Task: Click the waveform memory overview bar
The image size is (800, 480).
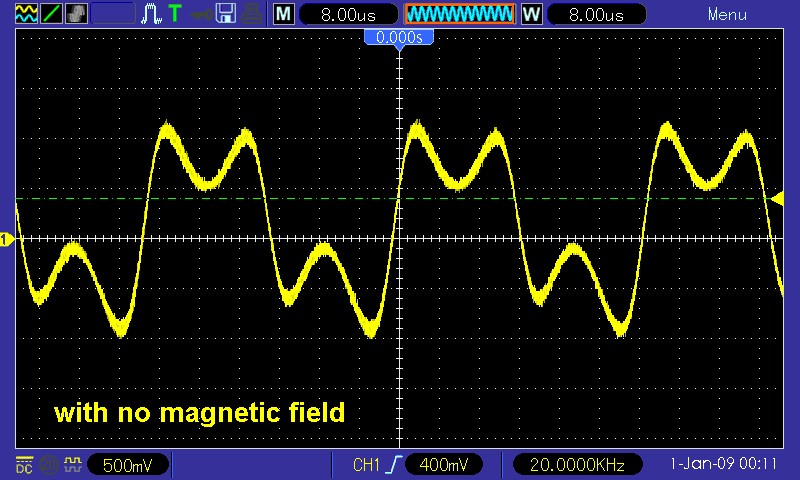Action: pos(460,14)
